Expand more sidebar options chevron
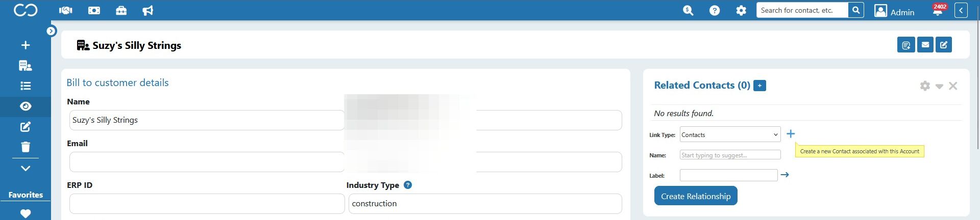 tap(26, 168)
